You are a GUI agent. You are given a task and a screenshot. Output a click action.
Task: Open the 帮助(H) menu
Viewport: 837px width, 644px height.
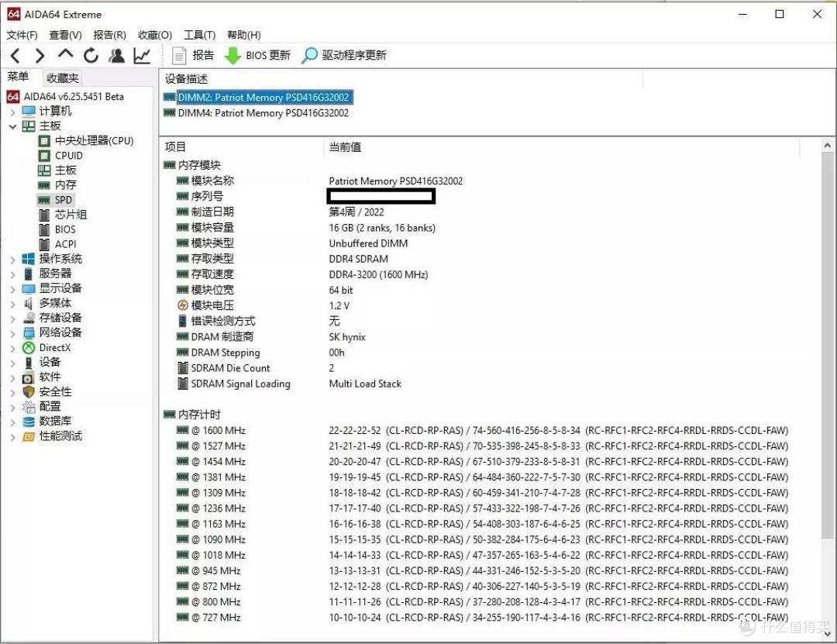[x=244, y=35]
